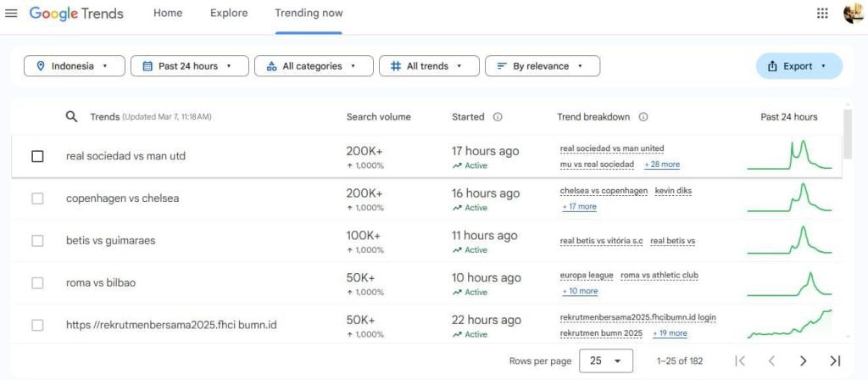Tick the betis vs guimaraes checkbox
The width and height of the screenshot is (868, 380).
[x=37, y=240]
